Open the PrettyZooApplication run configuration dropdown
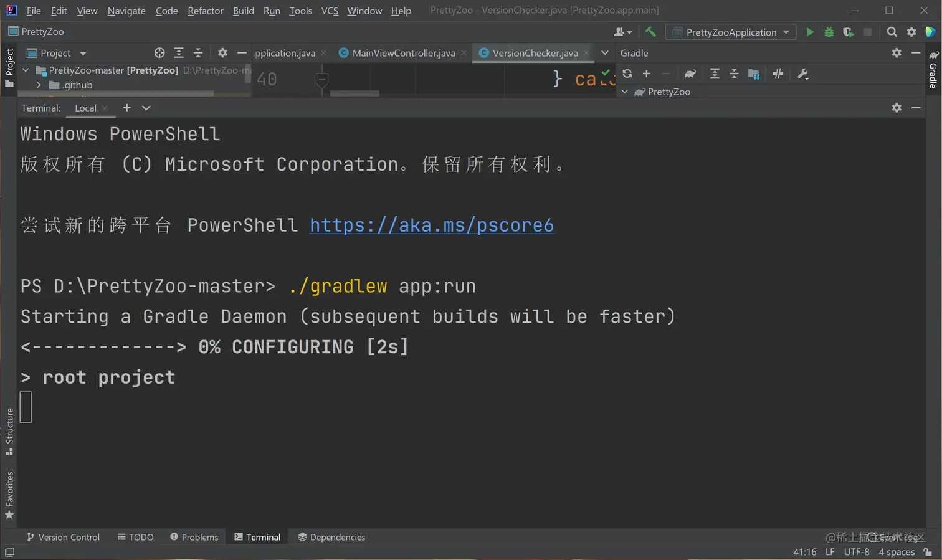The image size is (942, 560). pyautogui.click(x=731, y=32)
